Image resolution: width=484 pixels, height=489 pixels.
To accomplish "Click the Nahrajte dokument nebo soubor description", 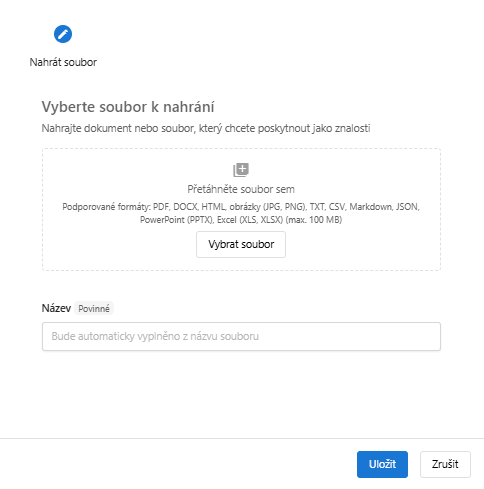I will [206, 128].
